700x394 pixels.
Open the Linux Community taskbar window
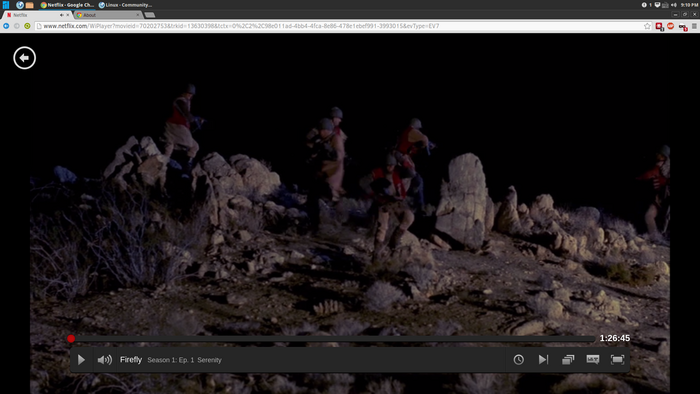[125, 5]
